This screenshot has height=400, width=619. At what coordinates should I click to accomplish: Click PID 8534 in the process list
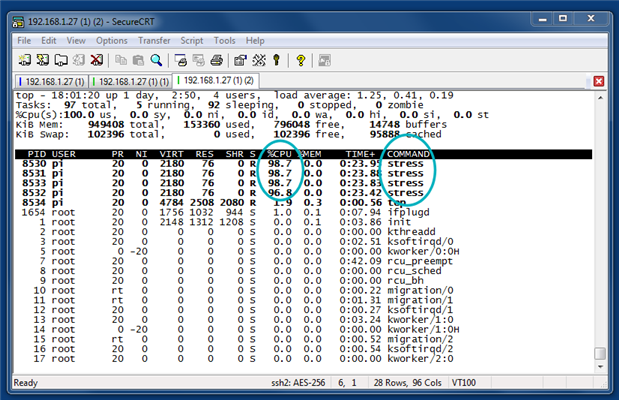tap(34, 203)
